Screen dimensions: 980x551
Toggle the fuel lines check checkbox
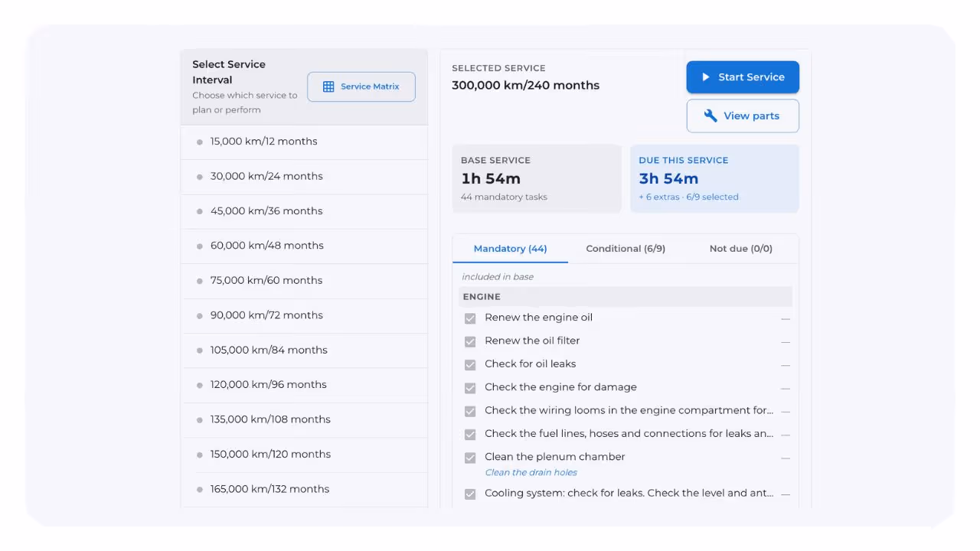pos(470,434)
